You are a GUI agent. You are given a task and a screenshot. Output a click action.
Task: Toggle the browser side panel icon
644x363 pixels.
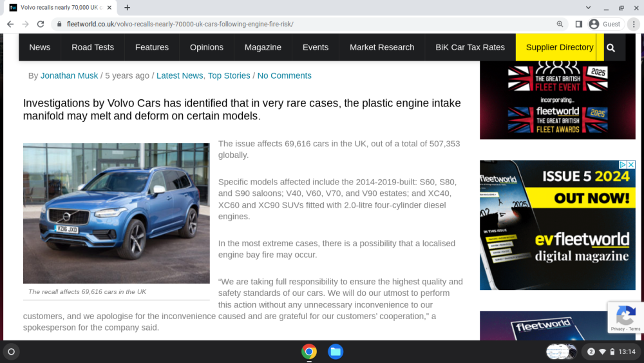(x=579, y=25)
